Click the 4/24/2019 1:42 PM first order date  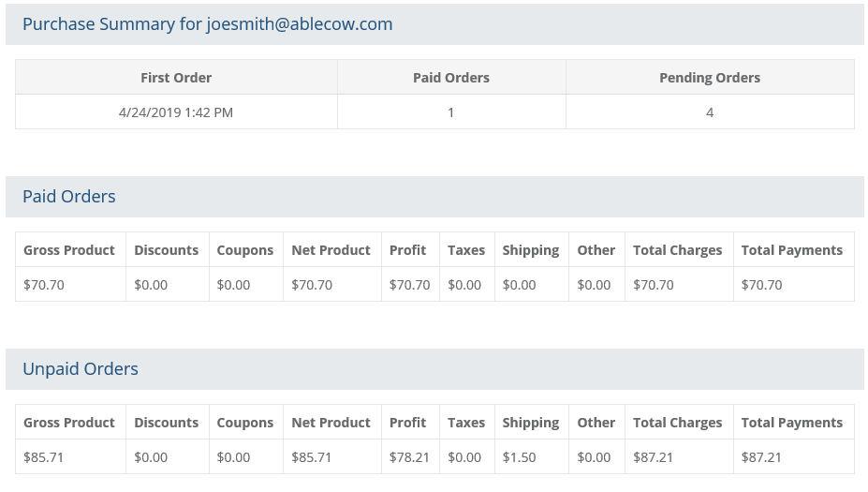click(x=176, y=112)
